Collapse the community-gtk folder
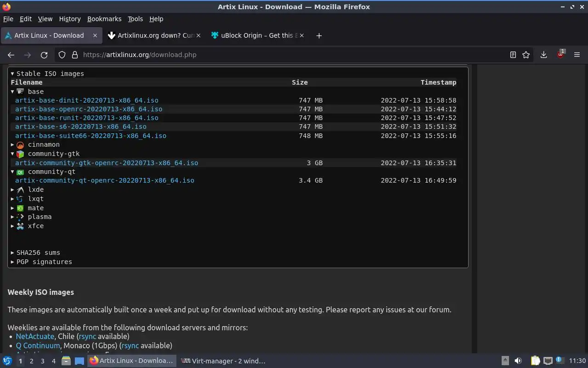Image resolution: width=588 pixels, height=368 pixels. coord(45,154)
